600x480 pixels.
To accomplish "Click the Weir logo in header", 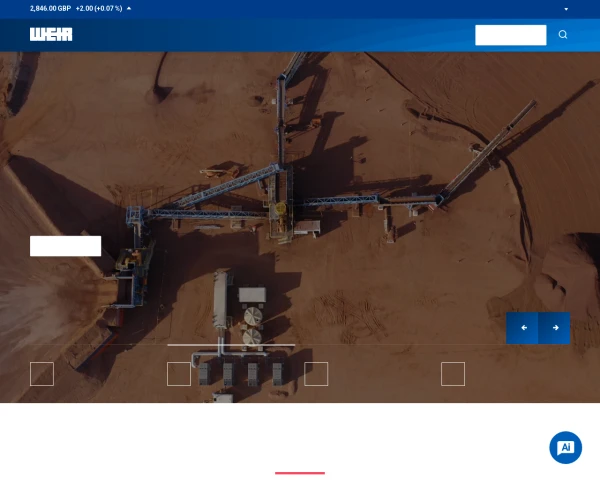I will pyautogui.click(x=51, y=34).
